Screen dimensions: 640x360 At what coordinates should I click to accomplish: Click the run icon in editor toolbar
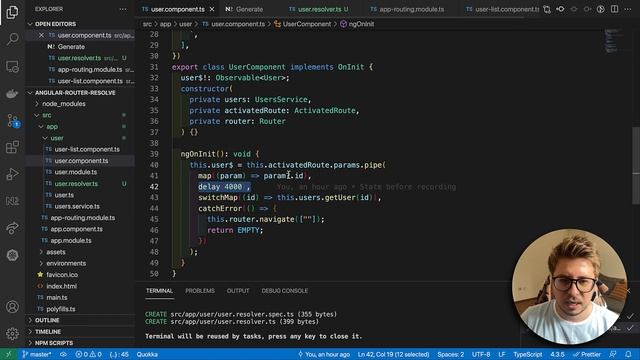pos(600,9)
